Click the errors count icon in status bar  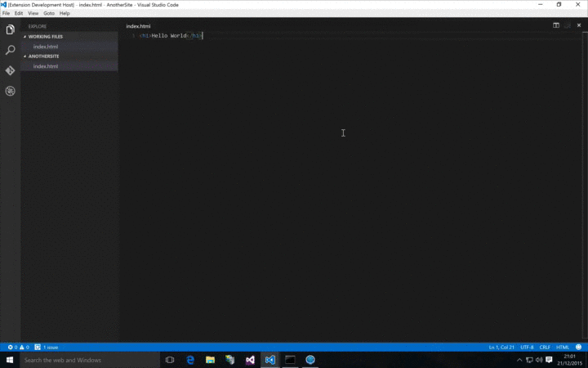[12, 348]
